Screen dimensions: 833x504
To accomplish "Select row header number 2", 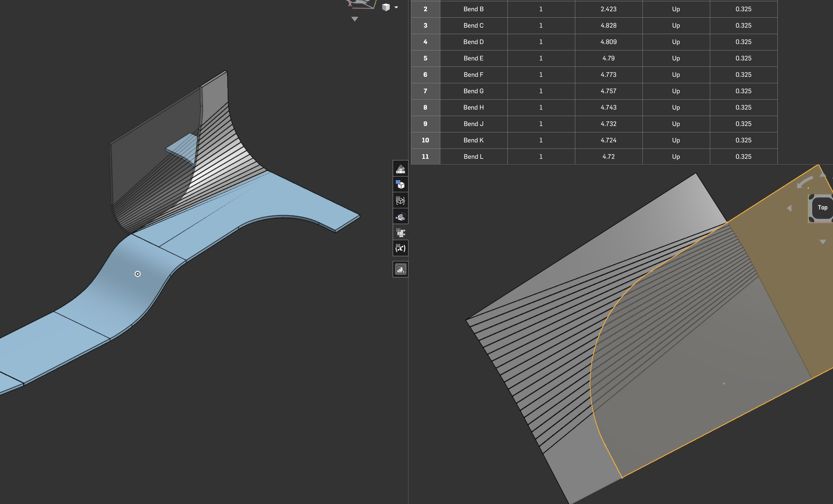I will [x=425, y=9].
